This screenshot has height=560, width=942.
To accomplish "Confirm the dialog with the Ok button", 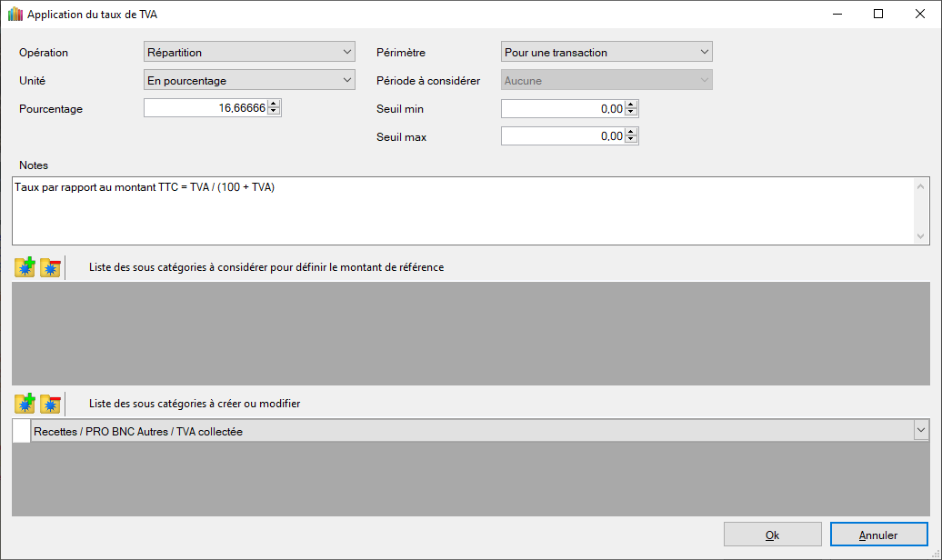I will coord(772,535).
